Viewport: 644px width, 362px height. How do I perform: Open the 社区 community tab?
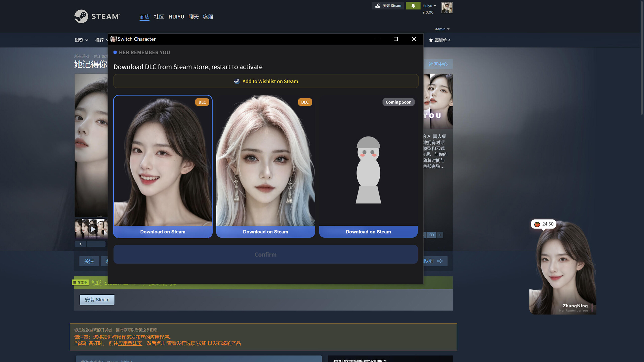[159, 17]
